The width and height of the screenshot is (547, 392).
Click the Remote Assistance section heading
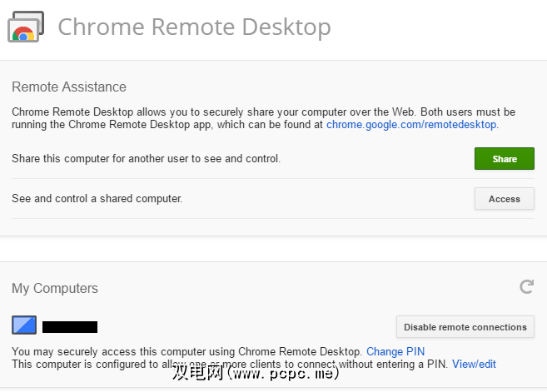coord(69,87)
